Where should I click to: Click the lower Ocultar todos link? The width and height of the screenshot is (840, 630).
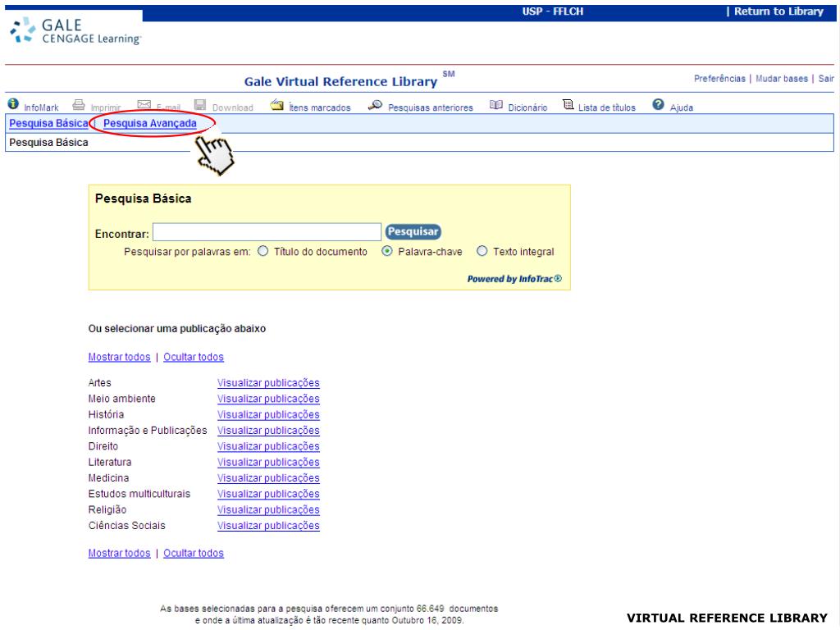tap(194, 553)
